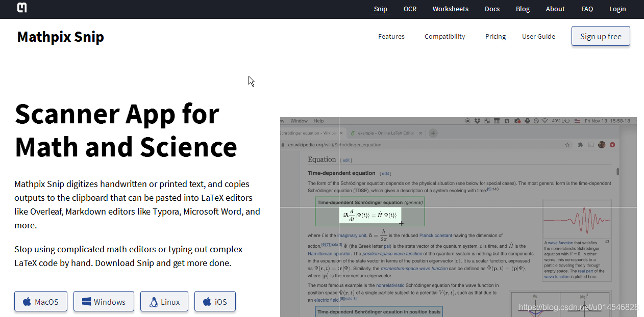Click the Sign up free button
The height and width of the screenshot is (317, 644).
[601, 36]
